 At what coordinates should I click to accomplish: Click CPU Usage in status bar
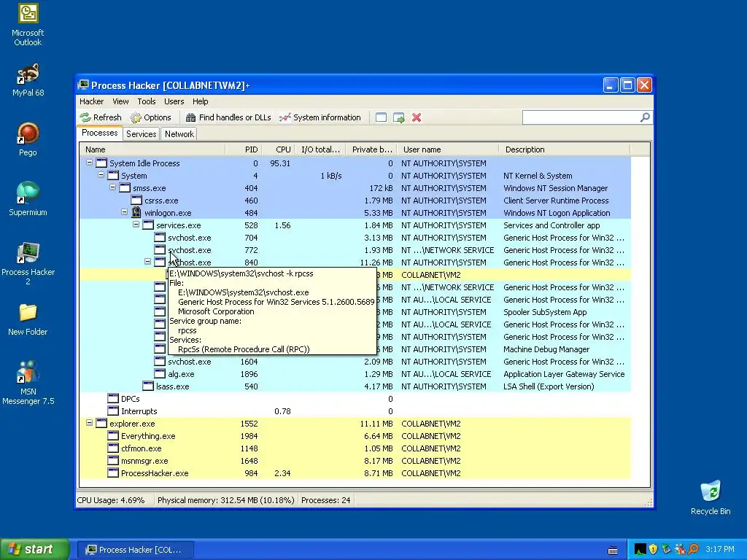click(x=111, y=500)
